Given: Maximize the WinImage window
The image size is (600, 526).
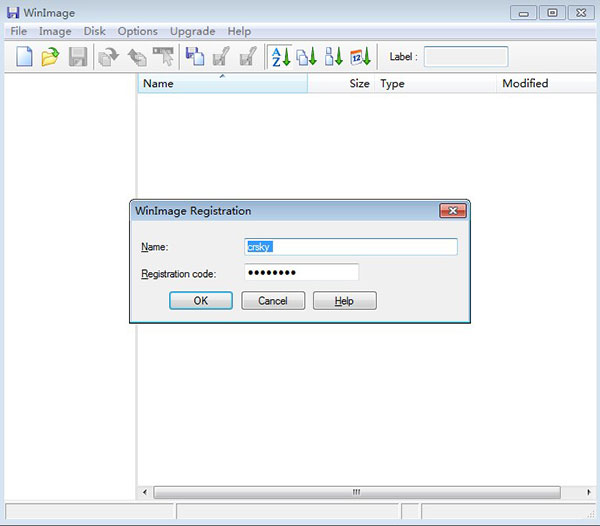Looking at the screenshot, I should [x=552, y=13].
